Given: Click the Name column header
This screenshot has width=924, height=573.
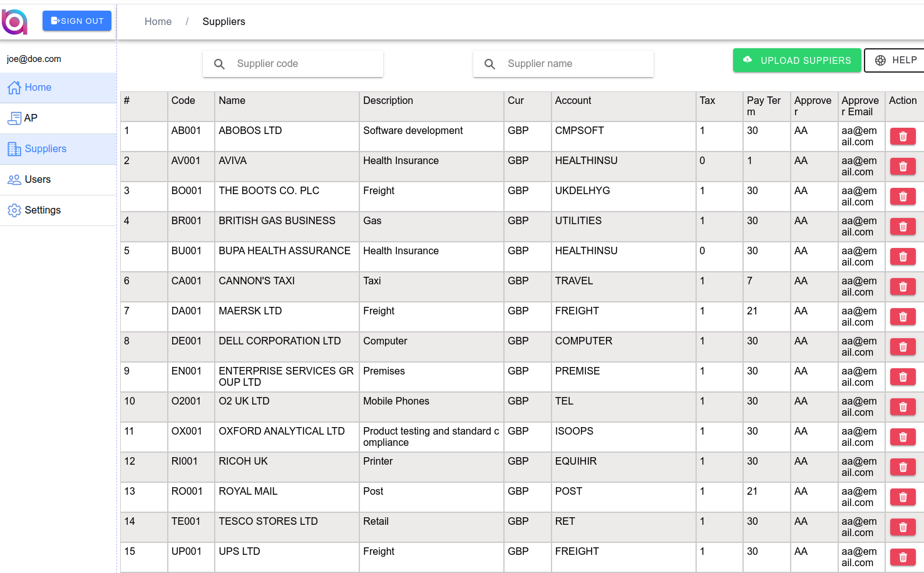Looking at the screenshot, I should click(287, 106).
